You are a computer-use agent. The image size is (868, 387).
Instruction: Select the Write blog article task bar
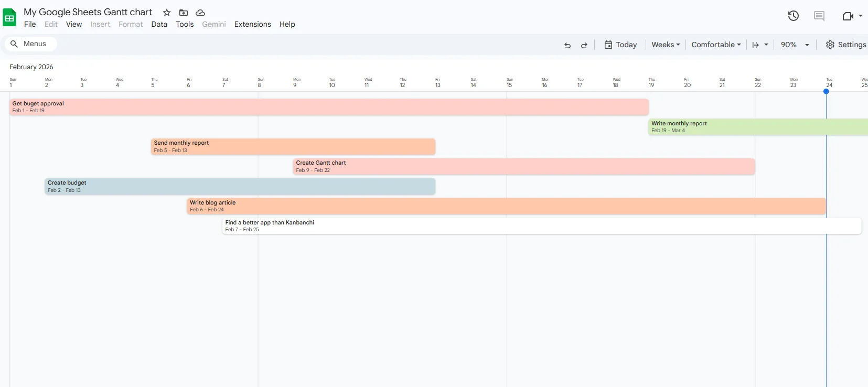(507, 206)
